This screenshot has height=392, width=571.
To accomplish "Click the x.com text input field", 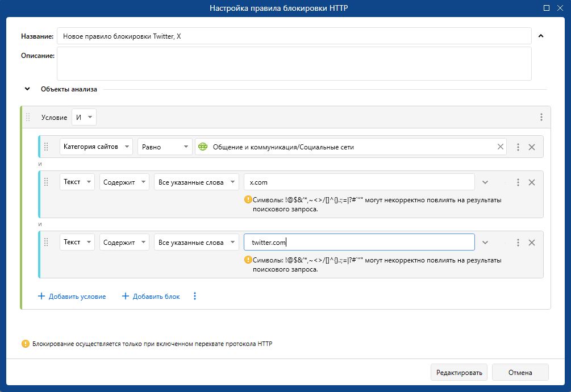I will (x=359, y=182).
